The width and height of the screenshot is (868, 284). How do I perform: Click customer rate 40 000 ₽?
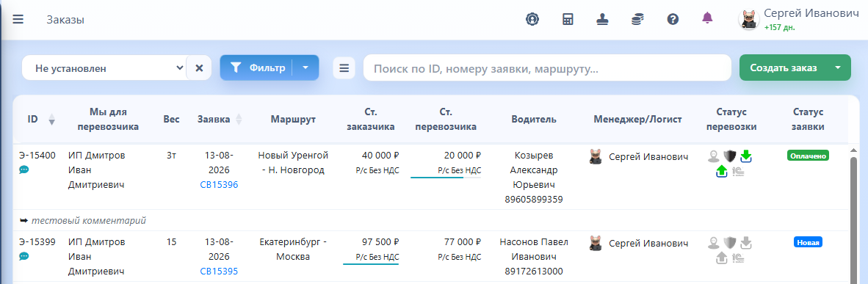380,155
